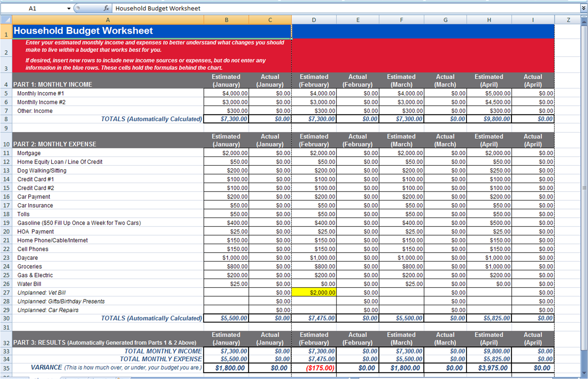Select the Gasoline fill up label cell

[108, 223]
